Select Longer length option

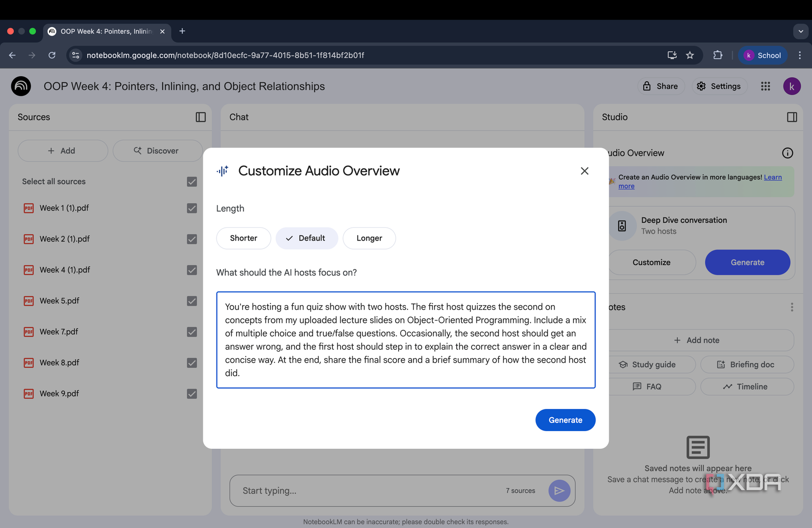[x=369, y=238]
